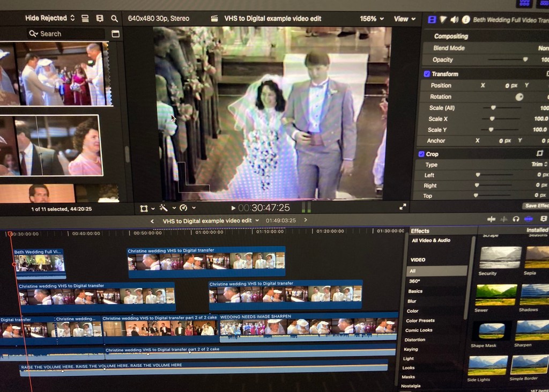The width and height of the screenshot is (549, 392).
Task: Open the Hide Rejected filter dropdown
Action: (x=50, y=18)
